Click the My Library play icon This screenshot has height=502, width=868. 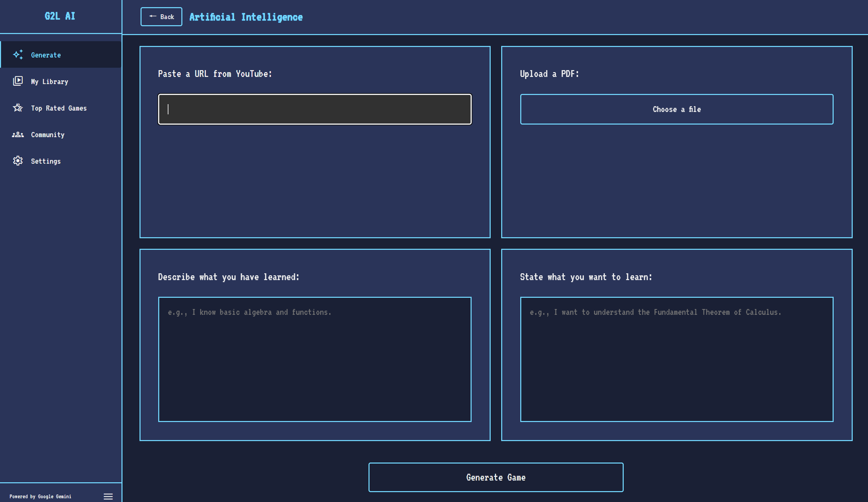tap(18, 81)
